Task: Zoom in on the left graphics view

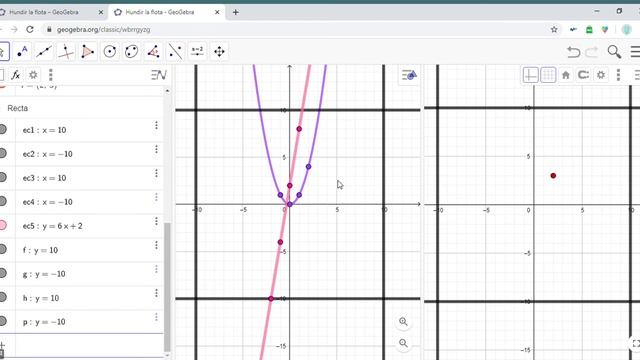Action: click(403, 322)
